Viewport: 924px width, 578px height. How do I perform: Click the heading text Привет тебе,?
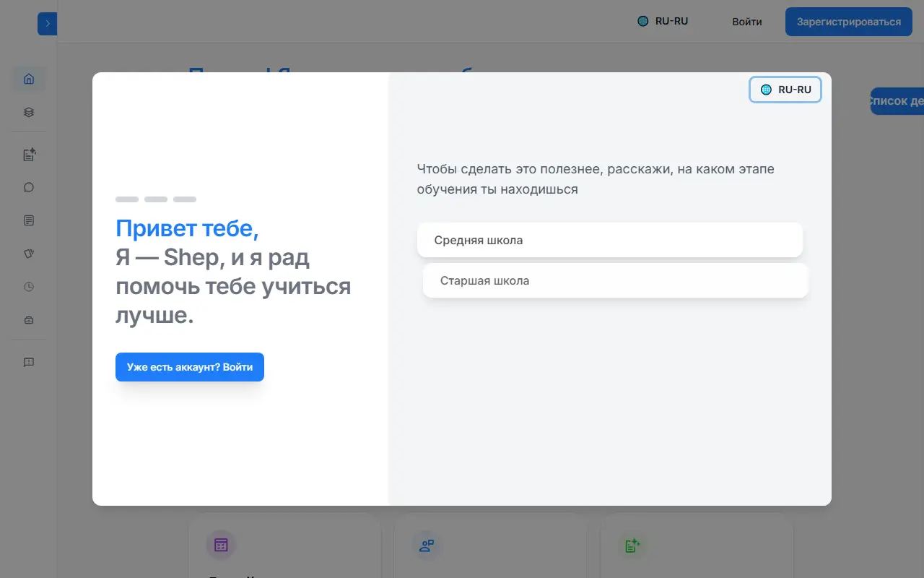click(187, 228)
